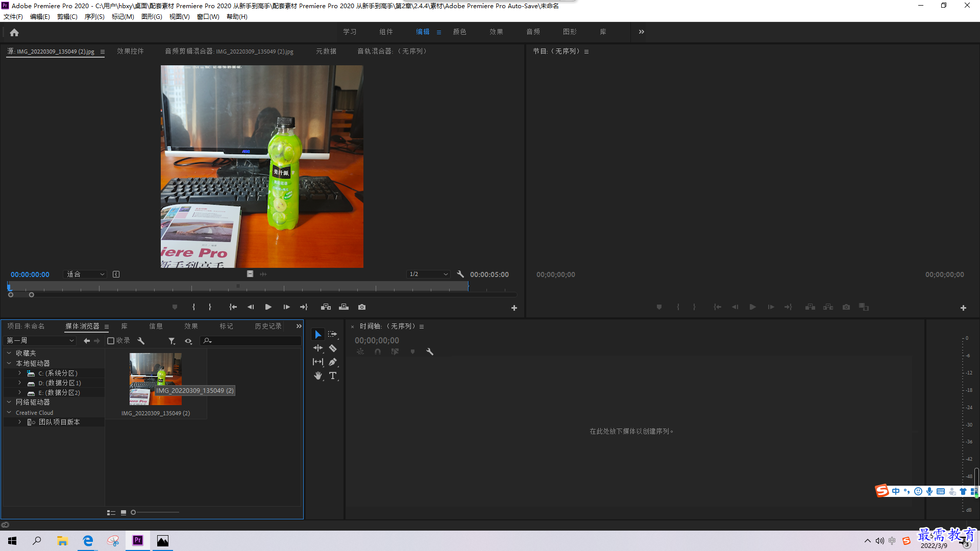Step forward one frame in Source monitor
The image size is (980, 551).
click(x=286, y=307)
